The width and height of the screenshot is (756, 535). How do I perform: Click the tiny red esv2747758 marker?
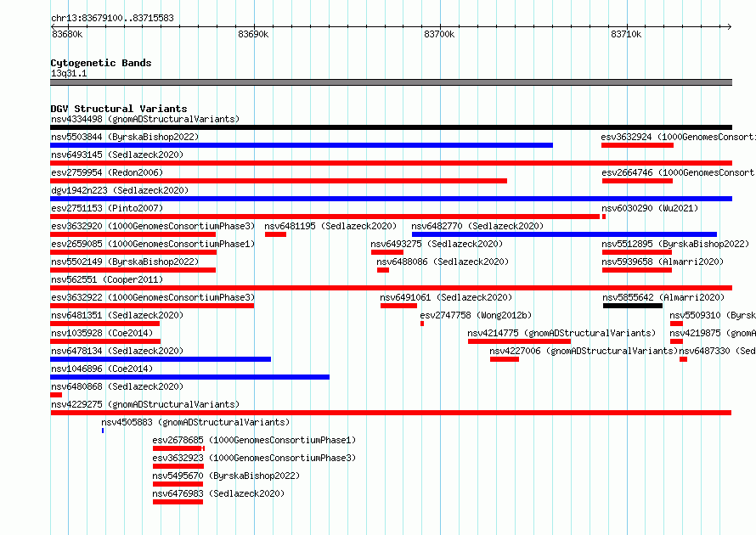[x=422, y=324]
